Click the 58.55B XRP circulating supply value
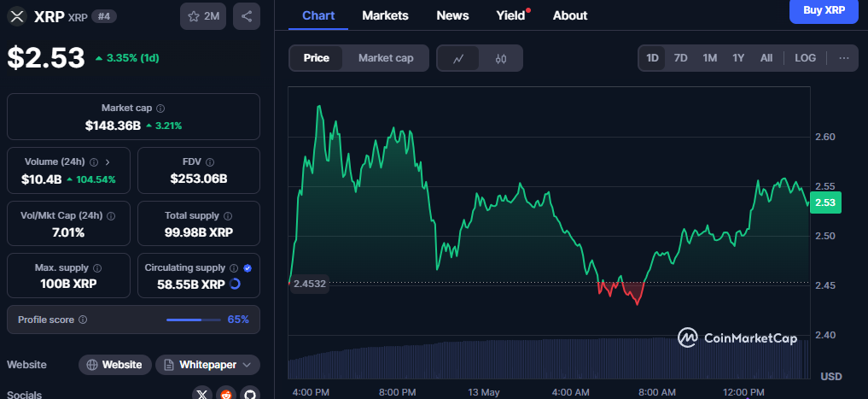The image size is (868, 399). click(191, 285)
